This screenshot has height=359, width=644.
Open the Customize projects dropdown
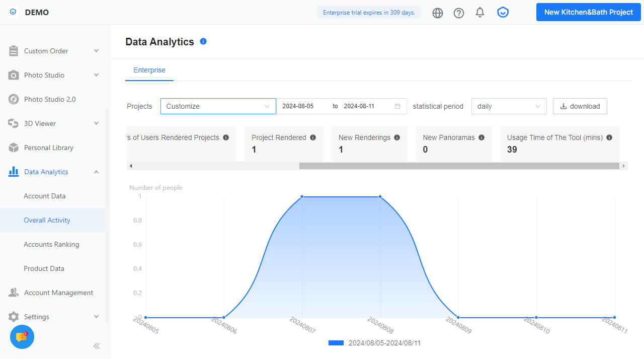[218, 106]
